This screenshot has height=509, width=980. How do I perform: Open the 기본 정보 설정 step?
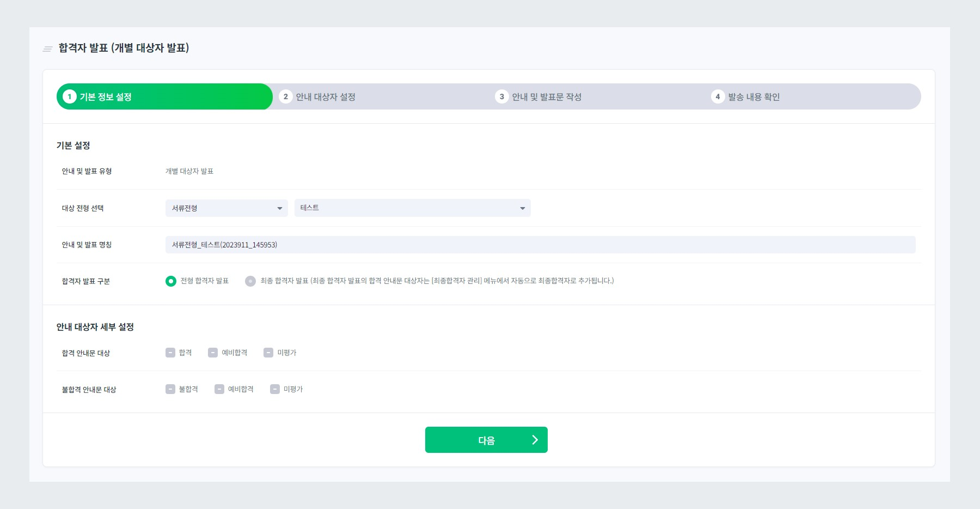click(164, 96)
